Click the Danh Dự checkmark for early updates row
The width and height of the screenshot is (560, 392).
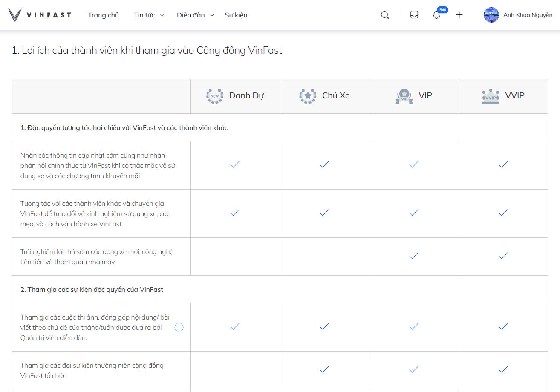(235, 165)
